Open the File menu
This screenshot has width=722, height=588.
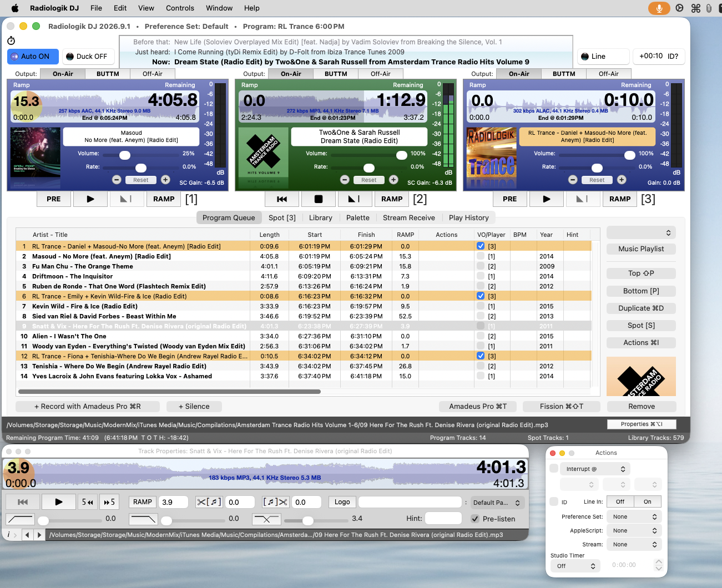pyautogui.click(x=97, y=8)
